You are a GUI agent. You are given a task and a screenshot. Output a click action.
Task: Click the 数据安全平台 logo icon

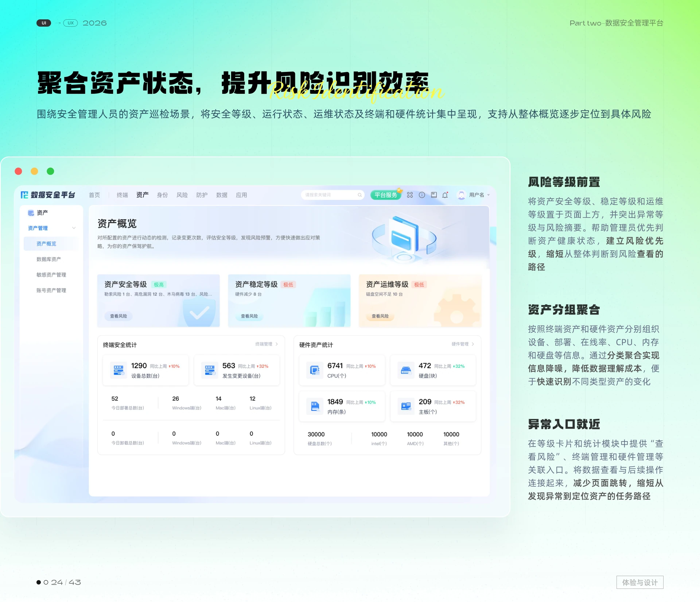[x=24, y=195]
